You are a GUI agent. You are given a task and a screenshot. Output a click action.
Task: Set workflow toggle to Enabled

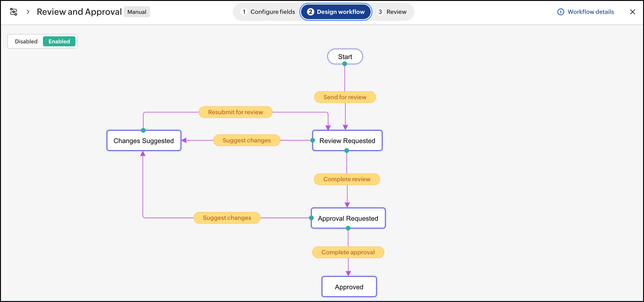tap(59, 42)
